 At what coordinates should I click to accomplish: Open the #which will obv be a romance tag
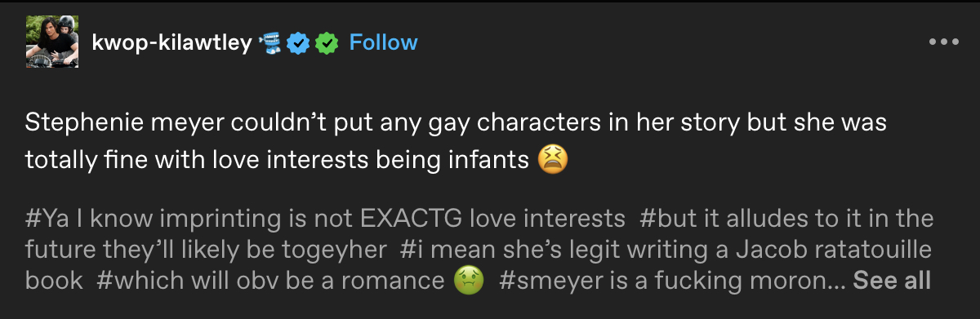pyautogui.click(x=290, y=280)
